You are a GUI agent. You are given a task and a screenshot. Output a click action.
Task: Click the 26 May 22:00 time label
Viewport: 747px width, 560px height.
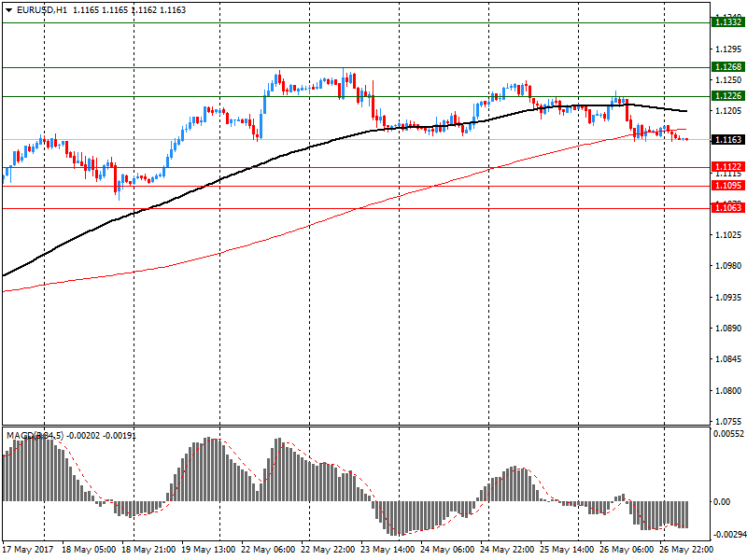[686, 550]
